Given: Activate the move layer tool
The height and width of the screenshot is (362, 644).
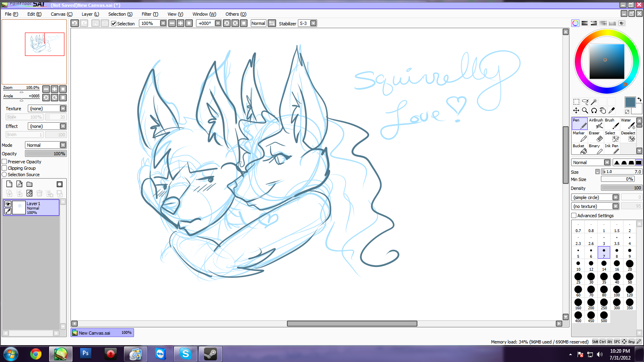Looking at the screenshot, I should pos(576,110).
